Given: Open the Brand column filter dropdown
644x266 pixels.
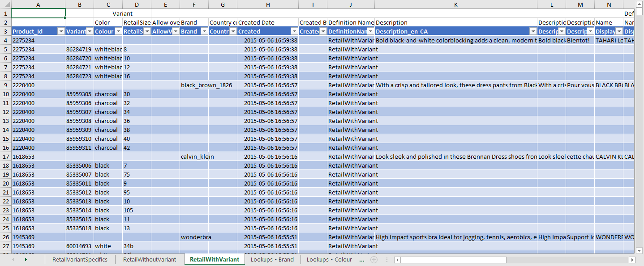Looking at the screenshot, I should point(204,32).
